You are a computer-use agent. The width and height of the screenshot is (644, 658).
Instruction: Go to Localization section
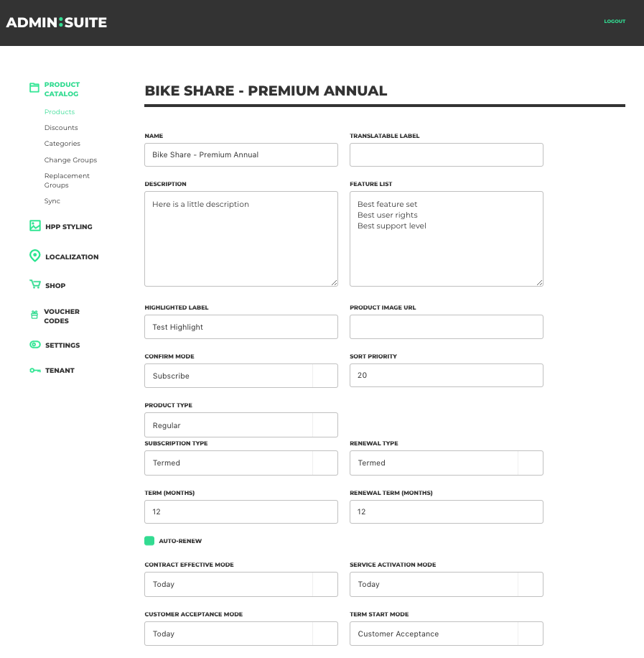72,257
